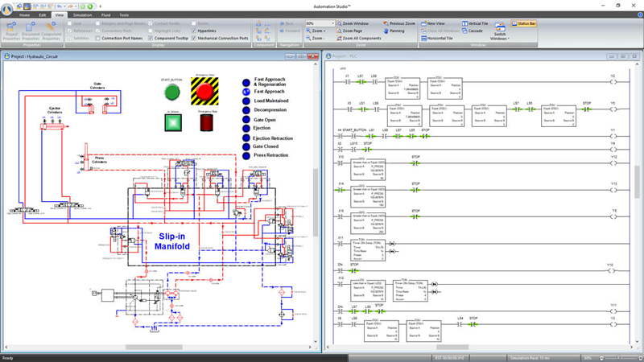Image resolution: width=644 pixels, height=362 pixels.
Task: Open the Switch Windows dropdown
Action: (499, 31)
